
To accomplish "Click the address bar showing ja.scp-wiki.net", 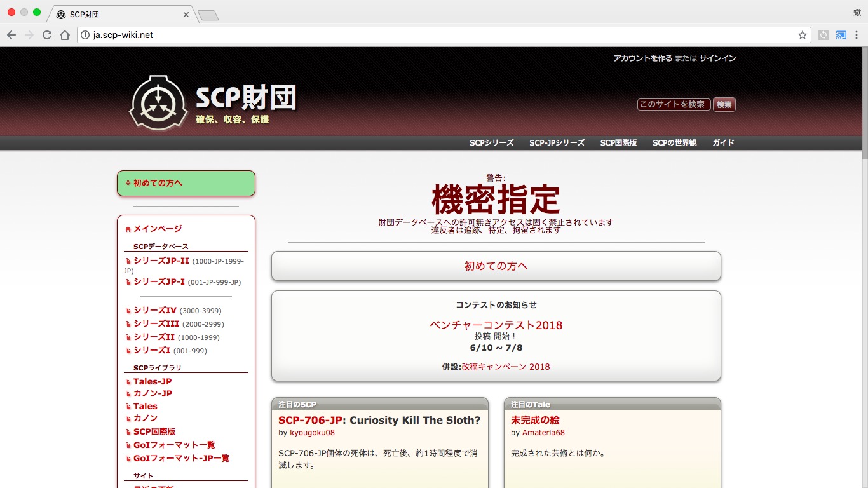I will (444, 35).
